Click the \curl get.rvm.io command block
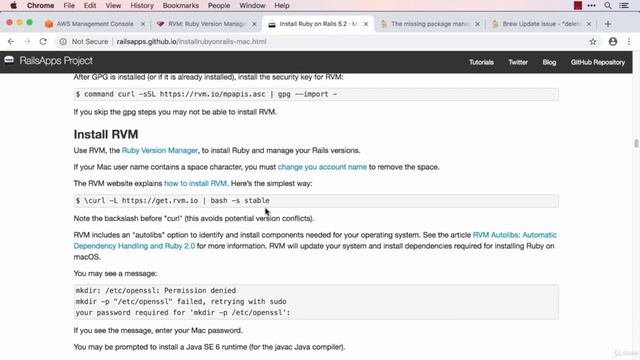The width and height of the screenshot is (640, 360). (316, 201)
